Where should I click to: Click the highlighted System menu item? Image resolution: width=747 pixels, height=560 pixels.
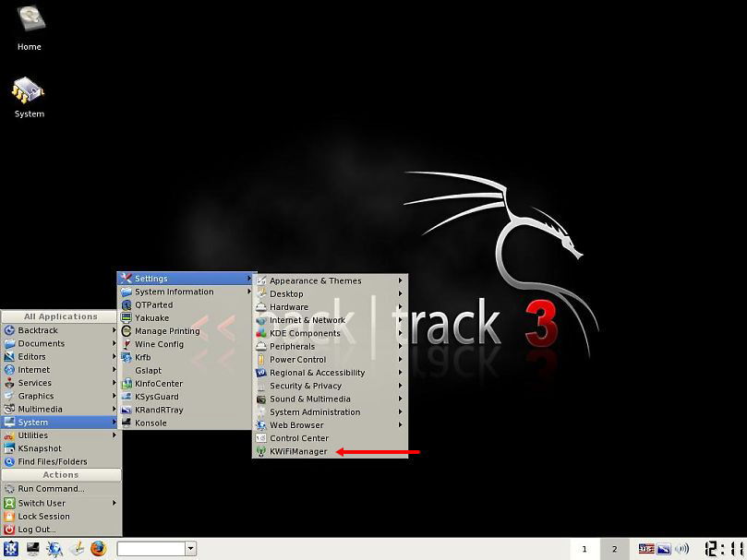61,422
